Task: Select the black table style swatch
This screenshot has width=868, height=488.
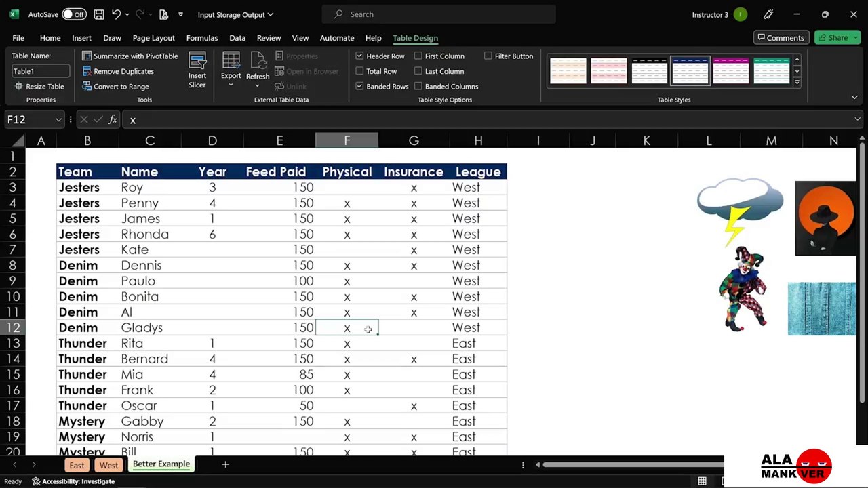Action: click(x=650, y=71)
